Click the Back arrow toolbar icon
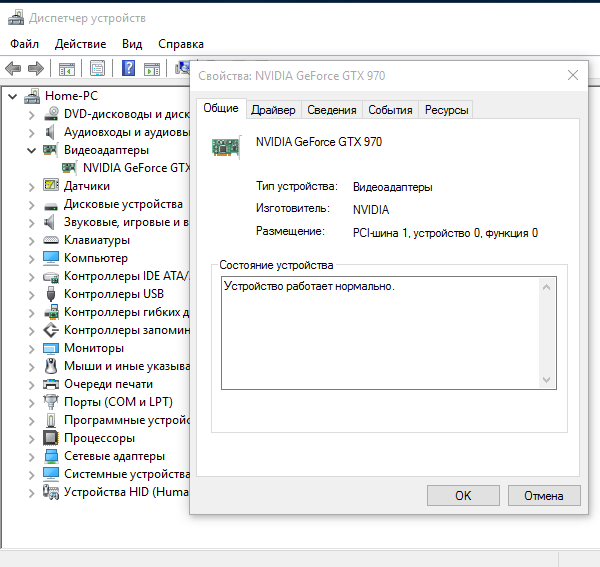This screenshot has height=567, width=600. [x=13, y=69]
